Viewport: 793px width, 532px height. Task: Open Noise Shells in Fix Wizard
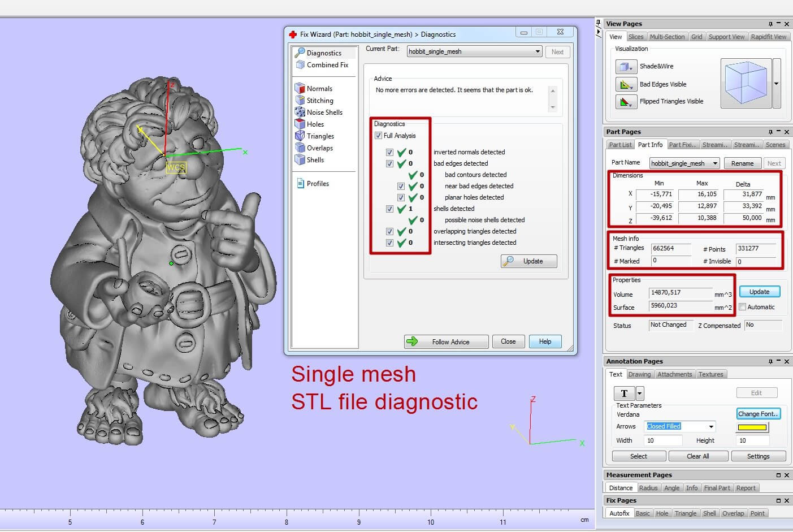click(x=300, y=112)
